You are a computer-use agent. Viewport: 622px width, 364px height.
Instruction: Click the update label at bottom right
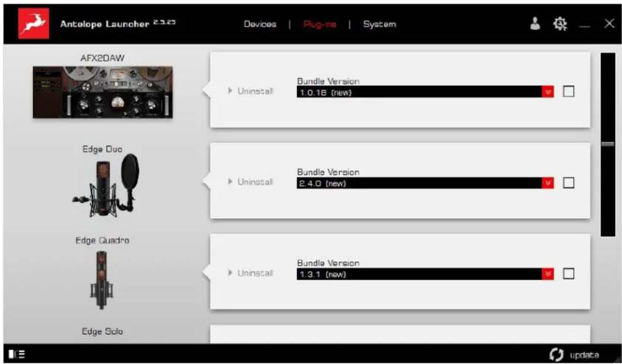point(584,355)
